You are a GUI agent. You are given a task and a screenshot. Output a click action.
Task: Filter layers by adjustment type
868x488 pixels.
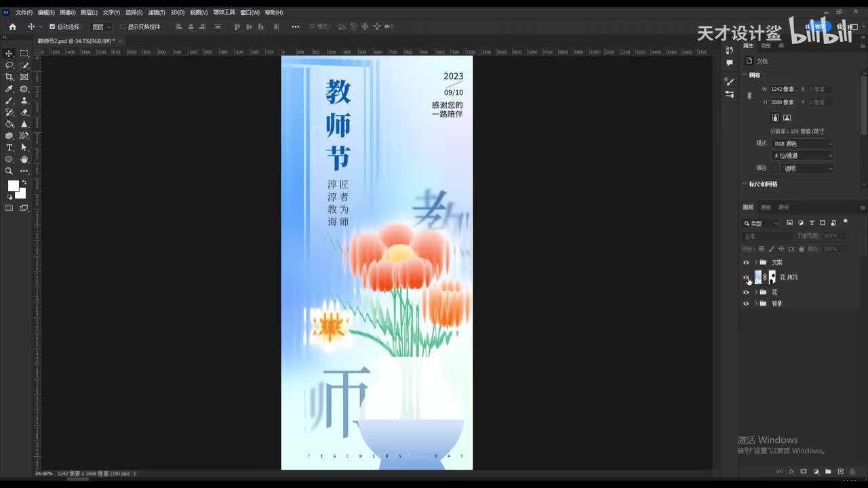(x=801, y=223)
